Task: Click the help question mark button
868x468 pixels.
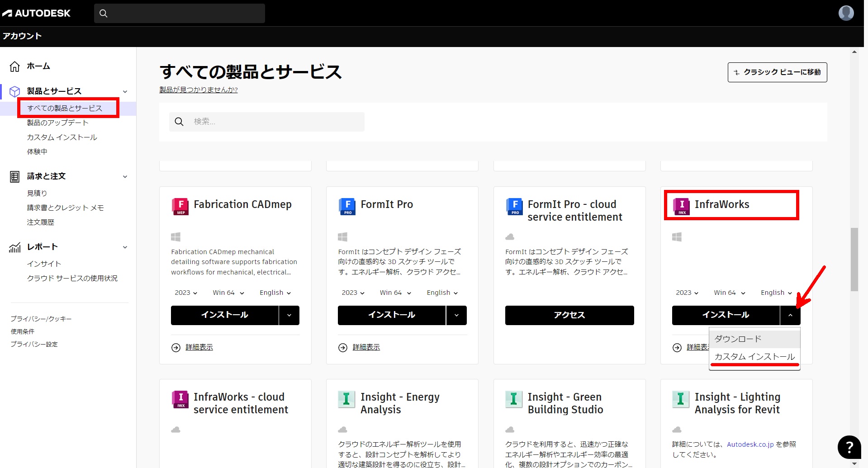Action: click(849, 447)
